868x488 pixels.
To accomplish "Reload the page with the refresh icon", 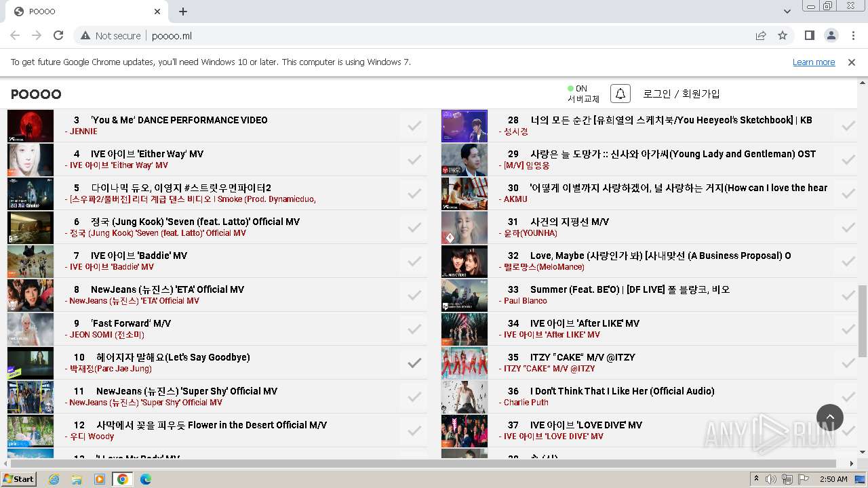I will click(58, 35).
